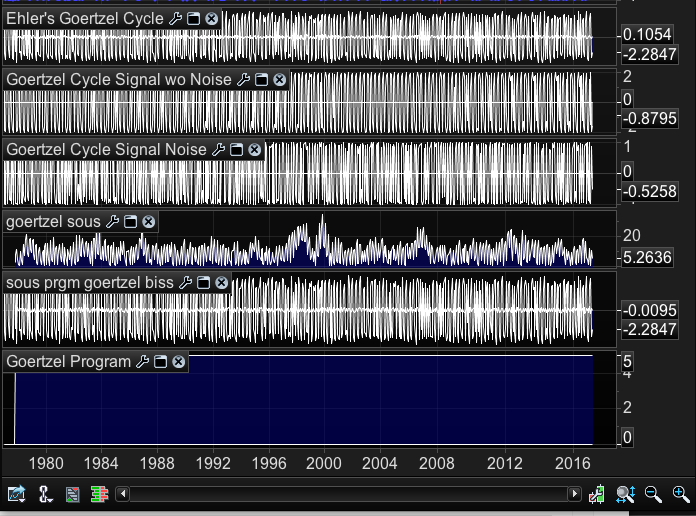Viewport: 696px width, 516px height.
Task: Click the 1992 date label on time axis
Action: (213, 464)
